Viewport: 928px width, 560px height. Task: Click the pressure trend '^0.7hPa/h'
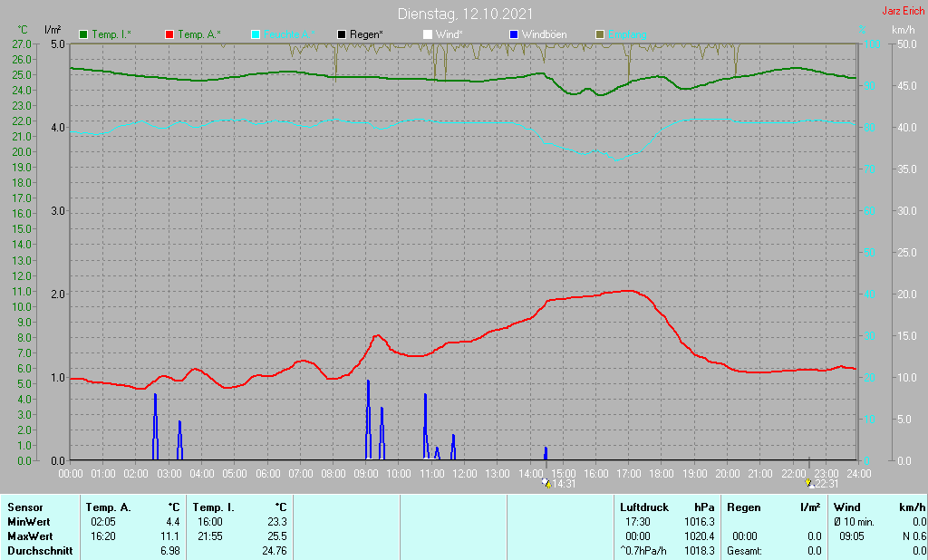coord(643,551)
